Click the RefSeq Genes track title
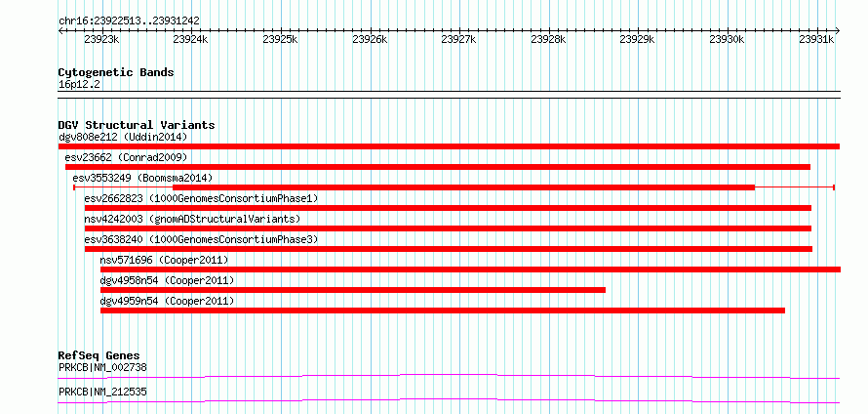 tap(99, 355)
